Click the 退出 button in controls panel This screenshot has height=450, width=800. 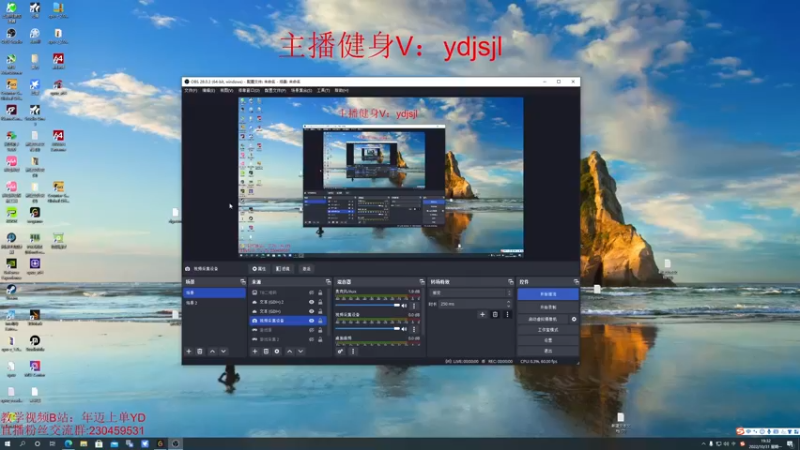coord(548,351)
